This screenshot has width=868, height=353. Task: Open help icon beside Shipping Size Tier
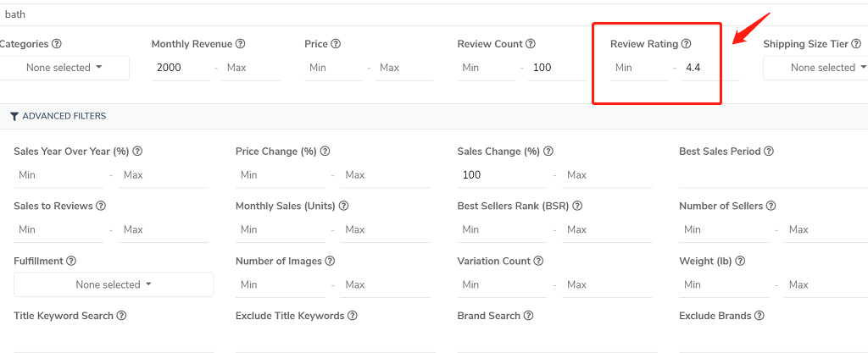(x=856, y=44)
